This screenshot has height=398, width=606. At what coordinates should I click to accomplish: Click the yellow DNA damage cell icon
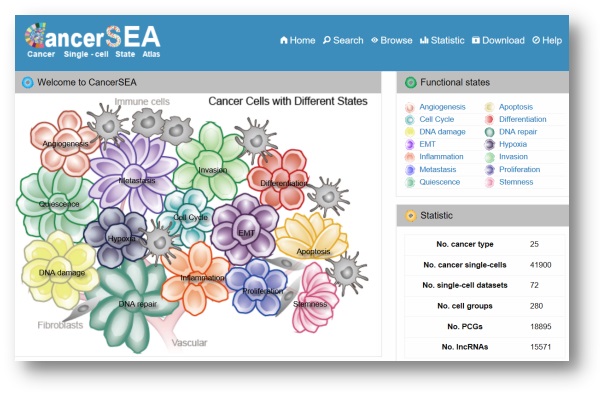click(x=410, y=132)
